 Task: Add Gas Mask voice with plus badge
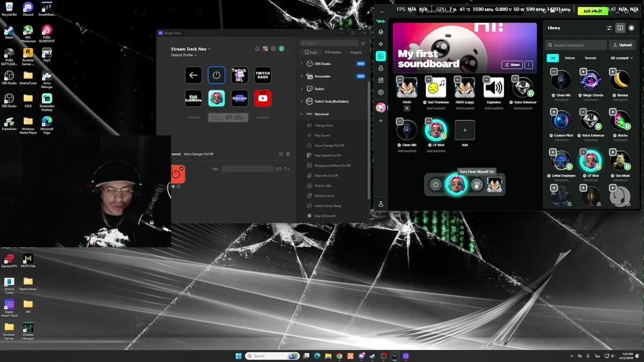click(x=613, y=152)
